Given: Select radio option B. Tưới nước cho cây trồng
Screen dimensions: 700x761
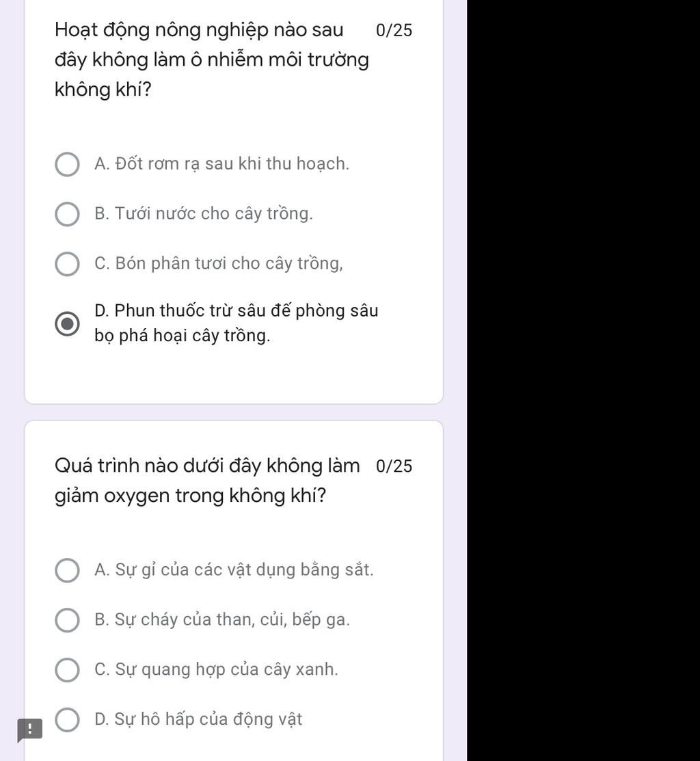Looking at the screenshot, I should pyautogui.click(x=68, y=214).
